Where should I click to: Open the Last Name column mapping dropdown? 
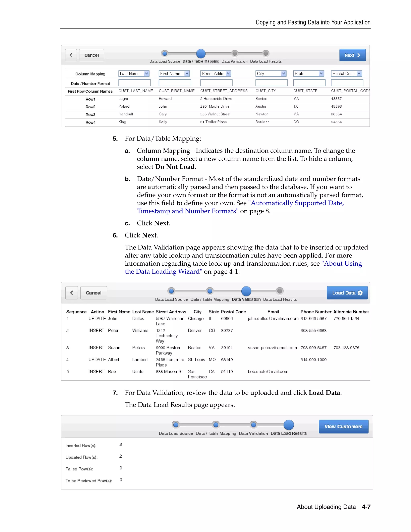point(134,73)
